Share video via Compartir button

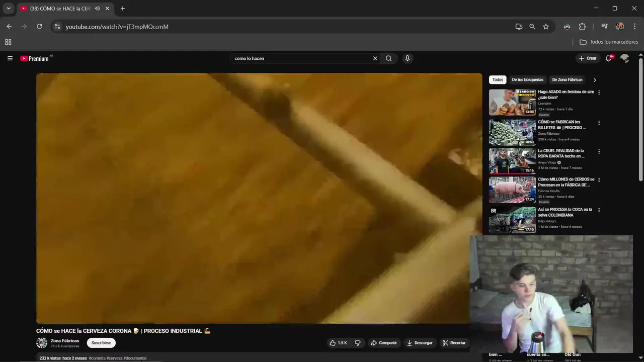coord(383,343)
